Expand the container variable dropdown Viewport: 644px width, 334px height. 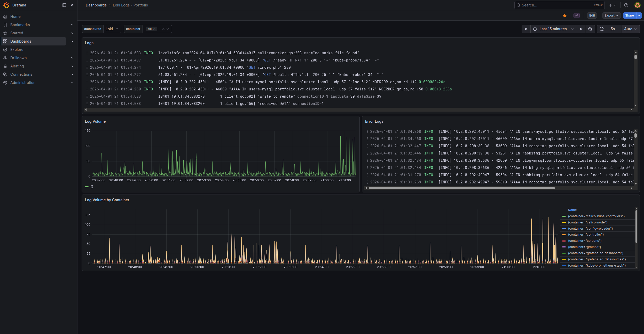point(167,29)
